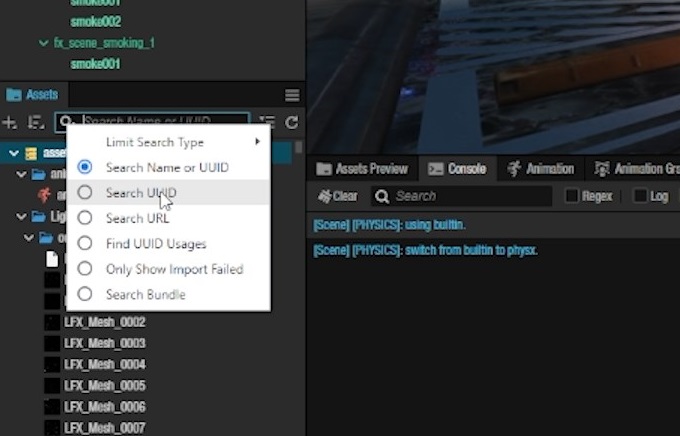Switch to the Assets Preview tab
The width and height of the screenshot is (680, 436).
pos(362,169)
